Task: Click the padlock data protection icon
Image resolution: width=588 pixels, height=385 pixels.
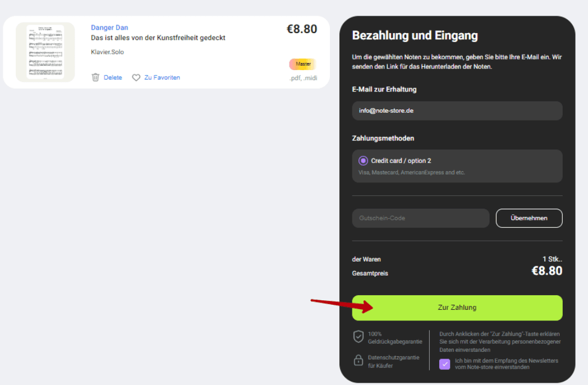Action: point(358,361)
